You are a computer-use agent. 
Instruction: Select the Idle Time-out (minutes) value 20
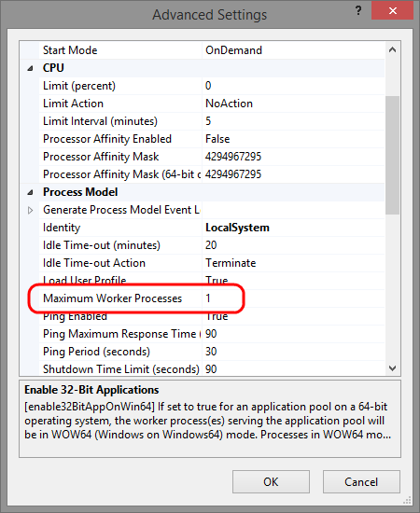(x=293, y=245)
